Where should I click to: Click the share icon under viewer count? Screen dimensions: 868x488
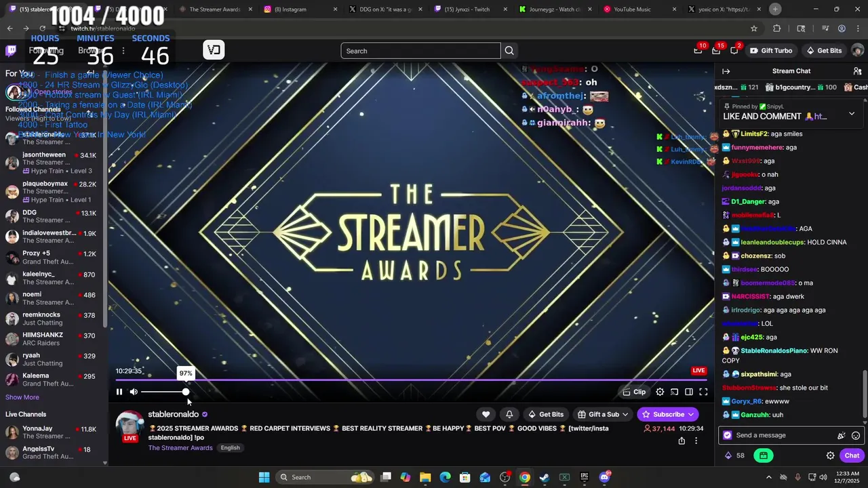(x=682, y=441)
